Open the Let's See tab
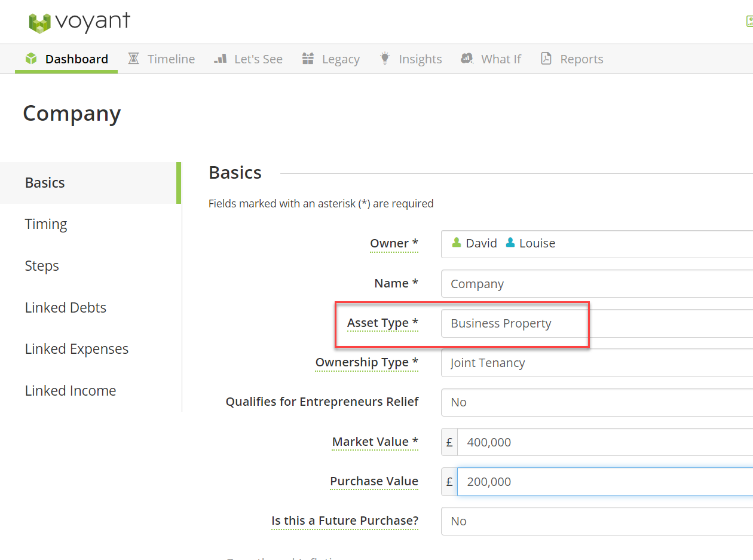The width and height of the screenshot is (753, 560). coord(248,59)
